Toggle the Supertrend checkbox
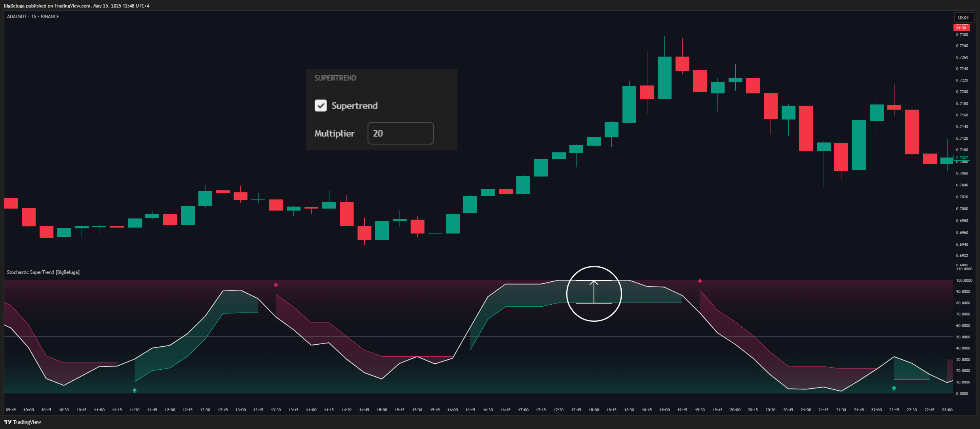This screenshot has height=429, width=980. (320, 105)
